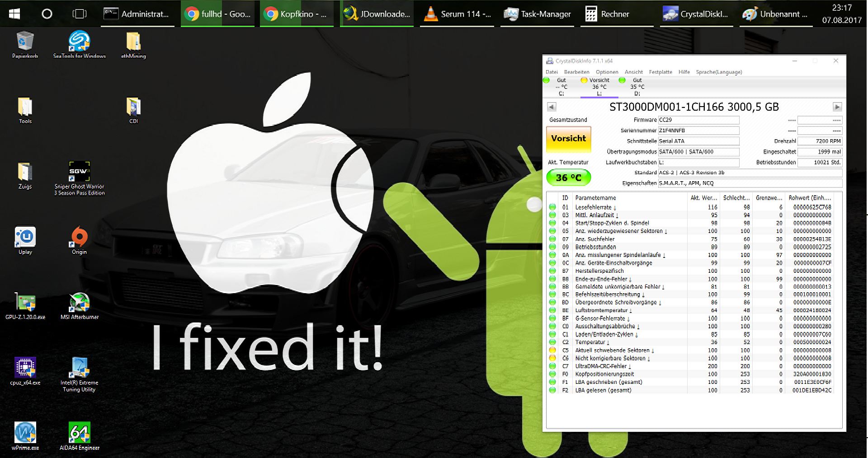The height and width of the screenshot is (458, 868).
Task: Open the Ansicht menu
Action: [x=633, y=72]
